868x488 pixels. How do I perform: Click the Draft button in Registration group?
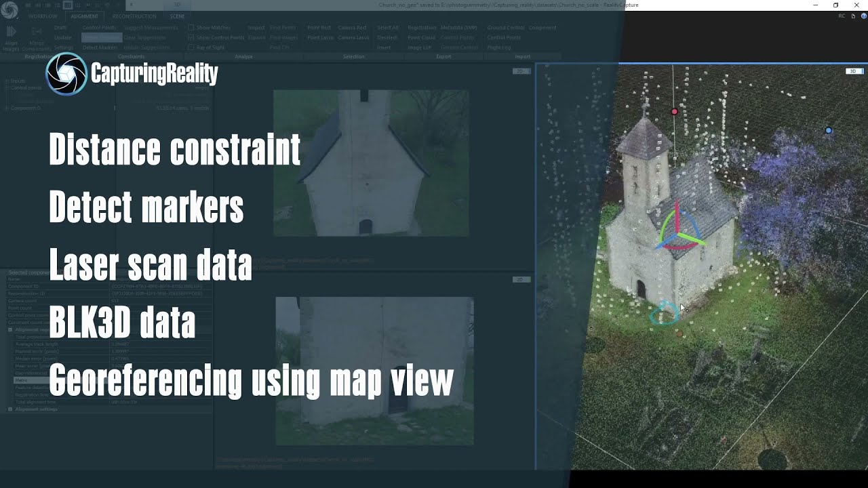coord(60,28)
